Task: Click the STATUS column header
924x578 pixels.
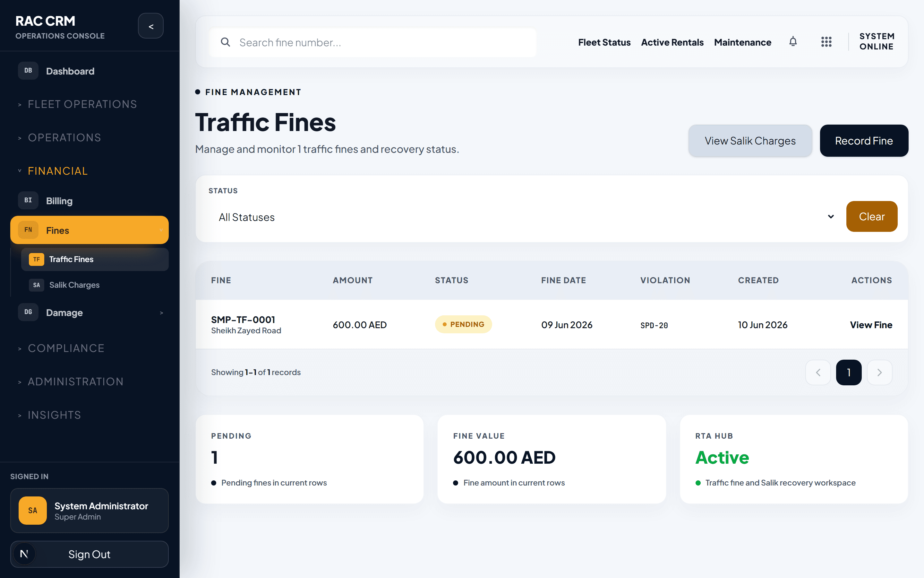Action: pos(452,280)
